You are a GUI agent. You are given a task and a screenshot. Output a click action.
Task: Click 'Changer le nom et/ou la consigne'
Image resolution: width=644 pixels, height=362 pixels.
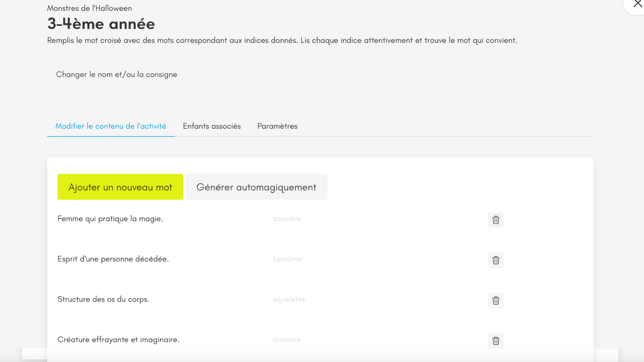tap(116, 74)
